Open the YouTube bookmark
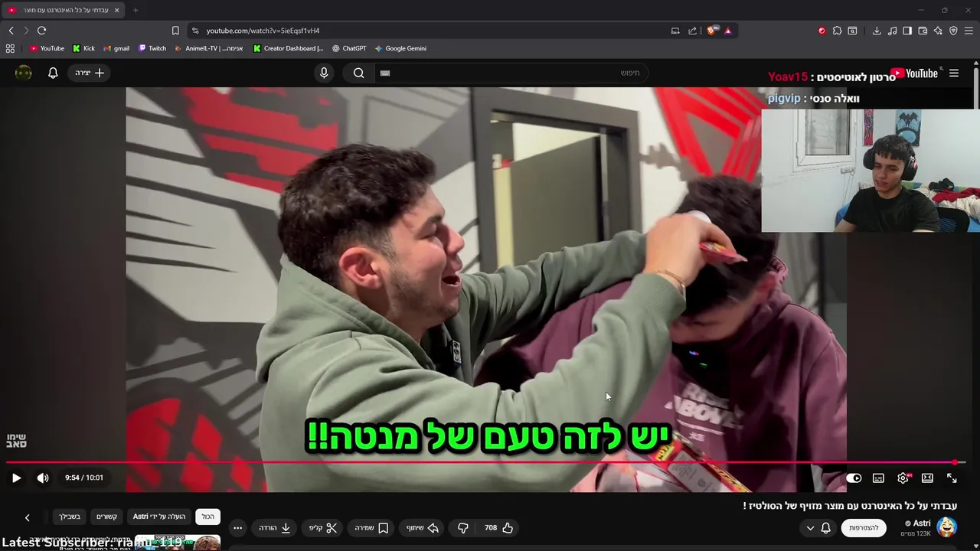 [47, 48]
